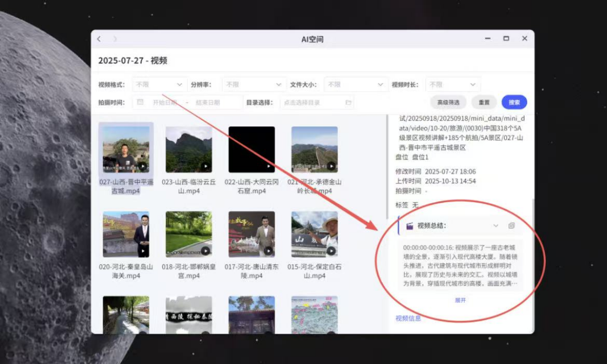This screenshot has width=607, height=364.
Task: Open the folder picker icon in 目录选择 field
Action: pyautogui.click(x=348, y=102)
